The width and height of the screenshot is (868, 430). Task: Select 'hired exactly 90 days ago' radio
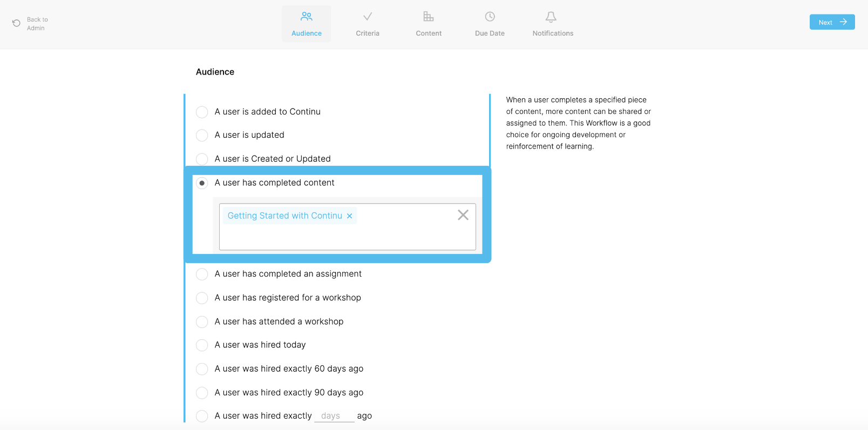point(202,393)
